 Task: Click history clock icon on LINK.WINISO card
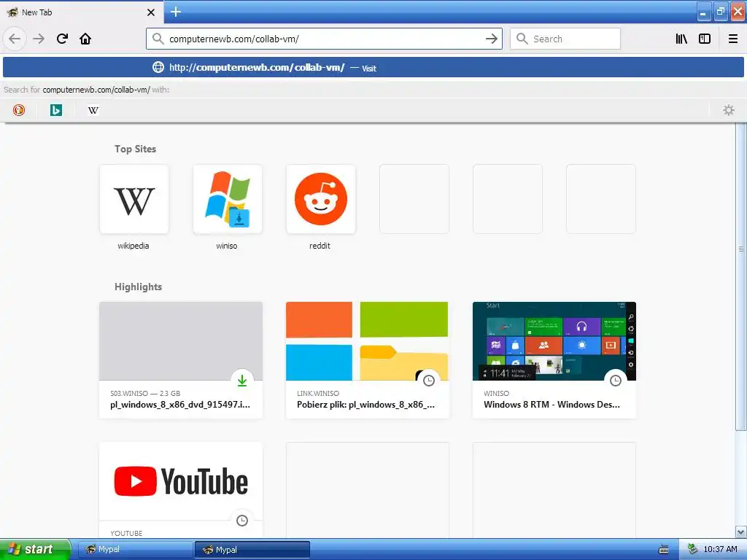point(429,381)
